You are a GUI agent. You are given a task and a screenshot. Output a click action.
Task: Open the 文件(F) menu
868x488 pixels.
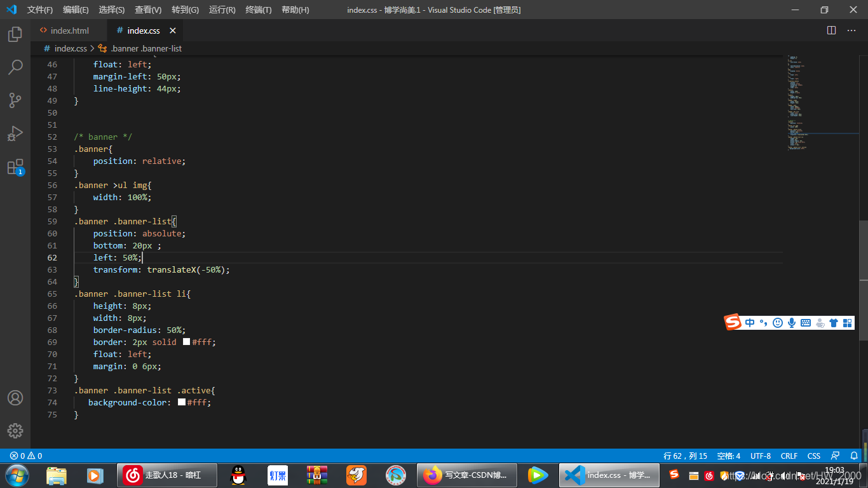(x=40, y=10)
